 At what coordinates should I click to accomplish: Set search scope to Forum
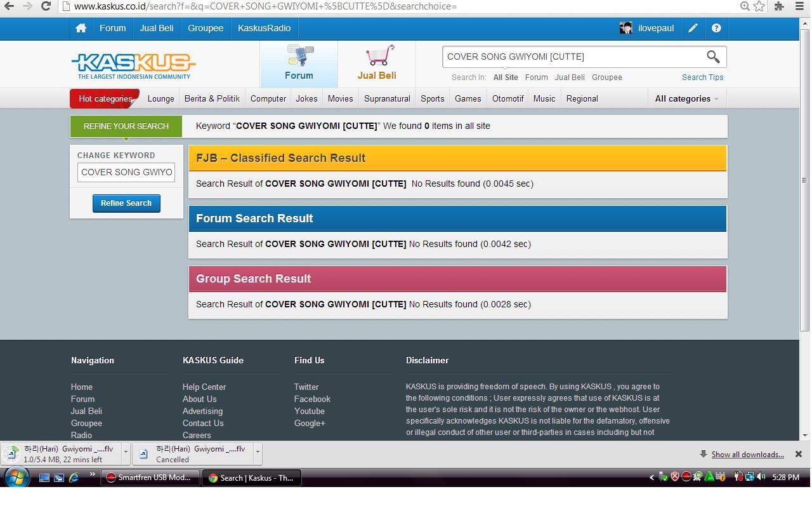536,77
